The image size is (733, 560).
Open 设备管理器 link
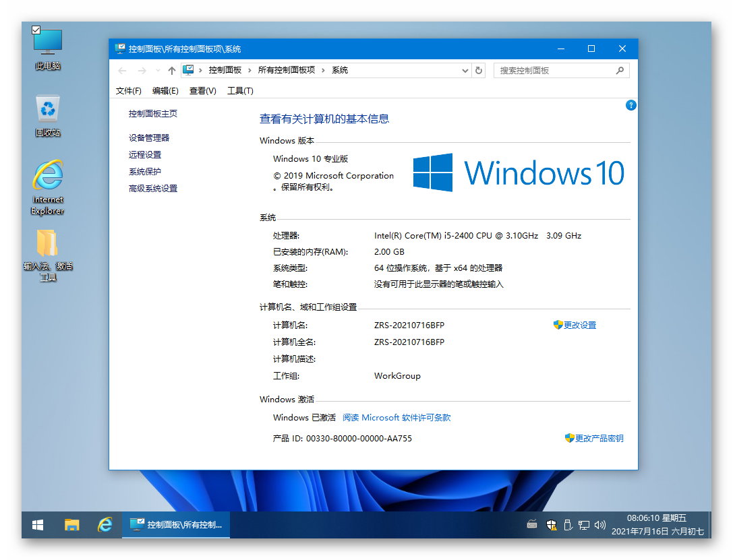point(149,137)
